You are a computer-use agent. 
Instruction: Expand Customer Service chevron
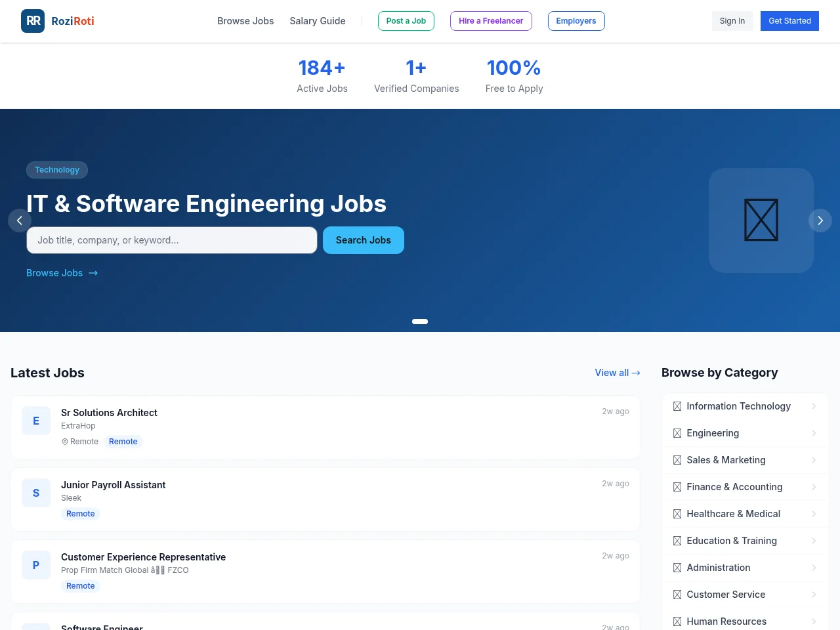(x=814, y=595)
